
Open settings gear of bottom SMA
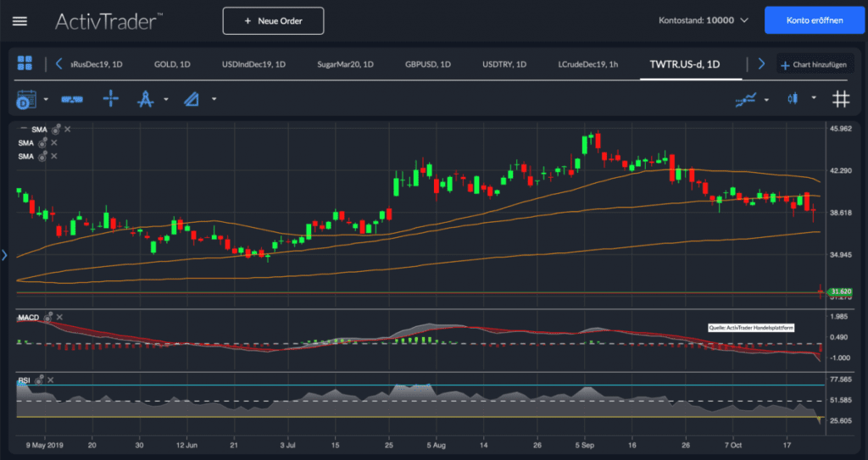coord(42,156)
